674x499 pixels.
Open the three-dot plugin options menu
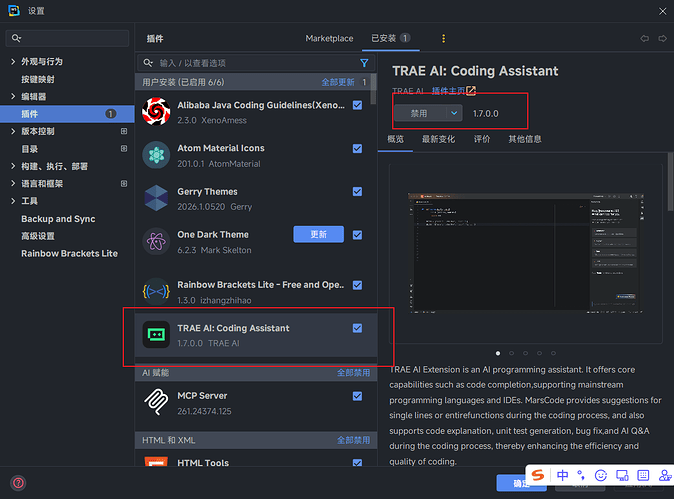pyautogui.click(x=444, y=39)
